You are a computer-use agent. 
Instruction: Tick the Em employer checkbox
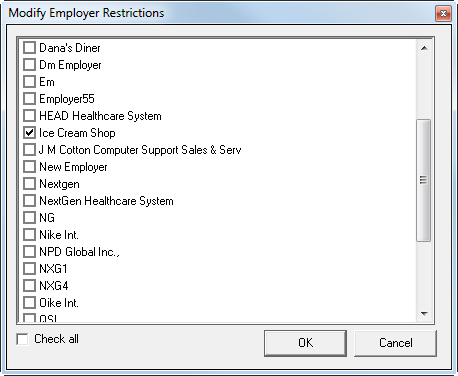(29, 82)
